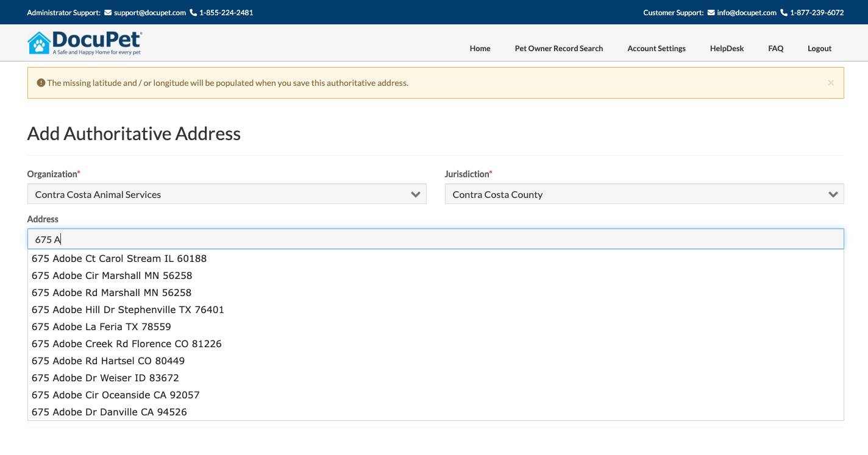Open Pet Owner Record Search
868x455 pixels.
click(x=559, y=49)
